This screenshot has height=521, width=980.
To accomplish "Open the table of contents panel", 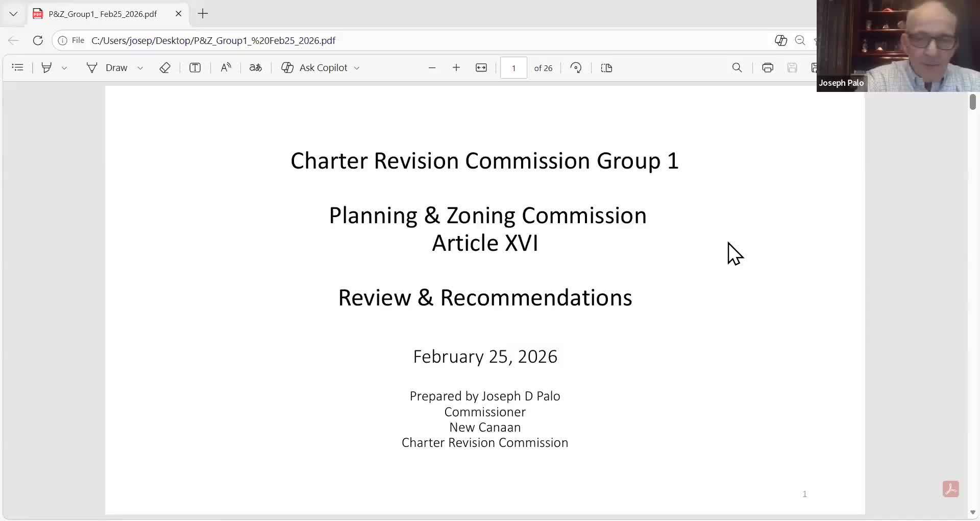I will pos(17,67).
